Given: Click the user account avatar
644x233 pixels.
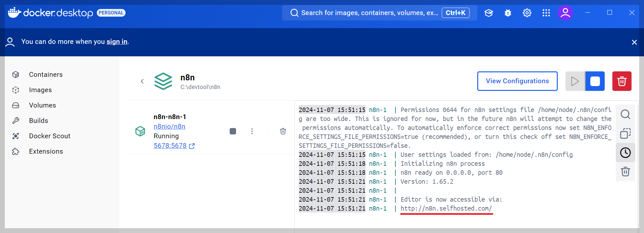Looking at the screenshot, I should tap(565, 13).
